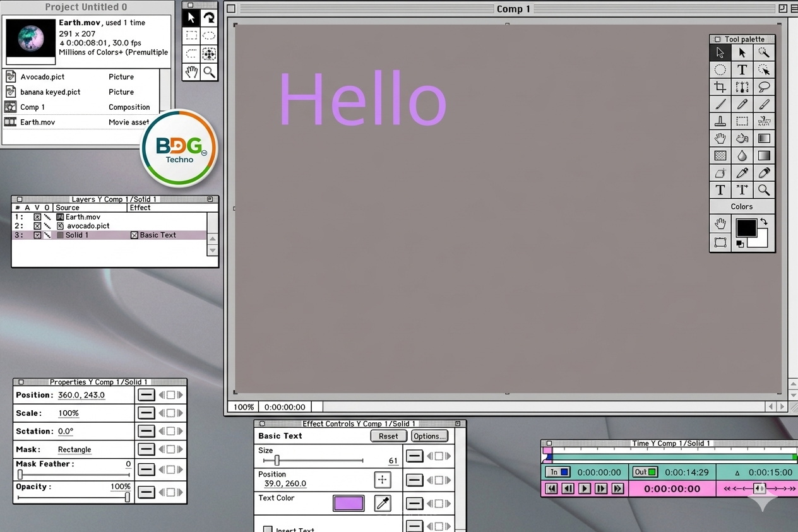
Task: Click the Colors button in Tool palette
Action: coord(742,206)
